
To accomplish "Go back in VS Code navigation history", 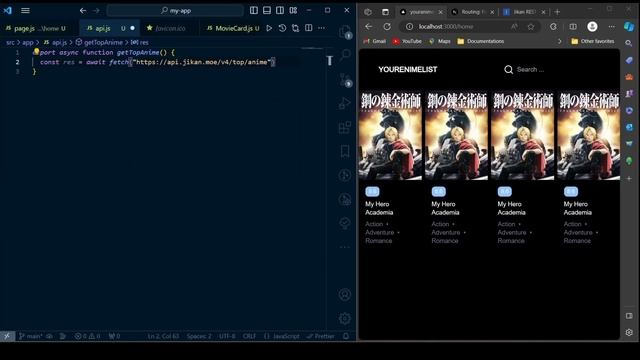I will [83, 11].
